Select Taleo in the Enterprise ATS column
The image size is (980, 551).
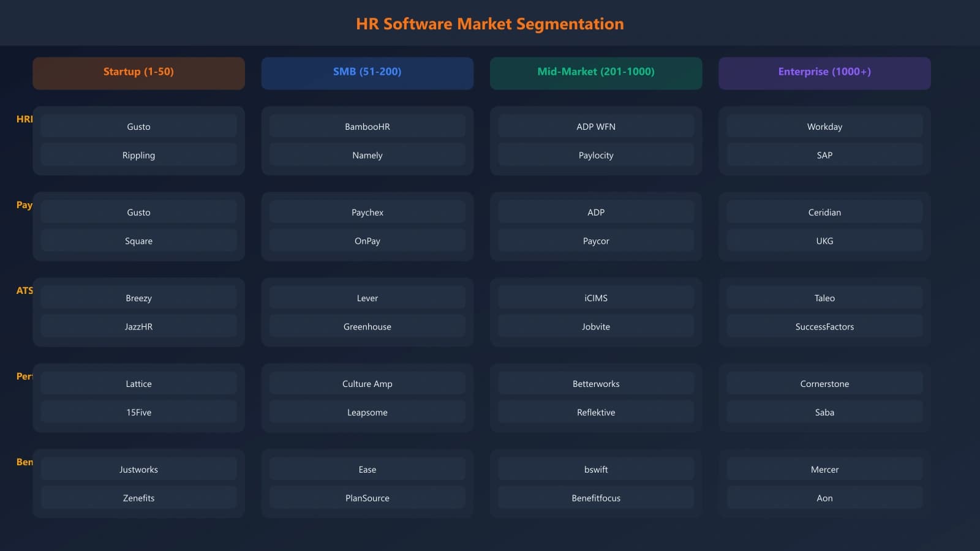(824, 298)
